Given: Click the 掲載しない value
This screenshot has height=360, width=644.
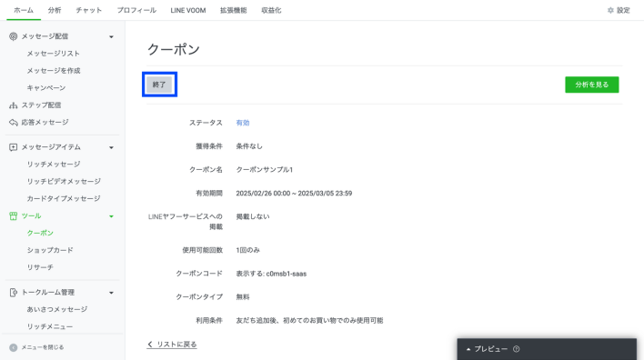Looking at the screenshot, I should 253,216.
